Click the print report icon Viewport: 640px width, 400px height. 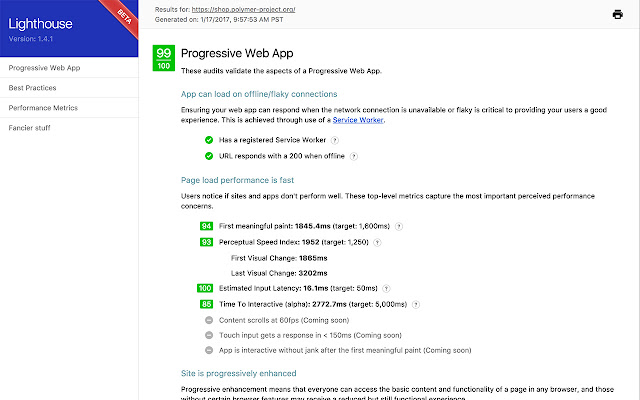(618, 15)
